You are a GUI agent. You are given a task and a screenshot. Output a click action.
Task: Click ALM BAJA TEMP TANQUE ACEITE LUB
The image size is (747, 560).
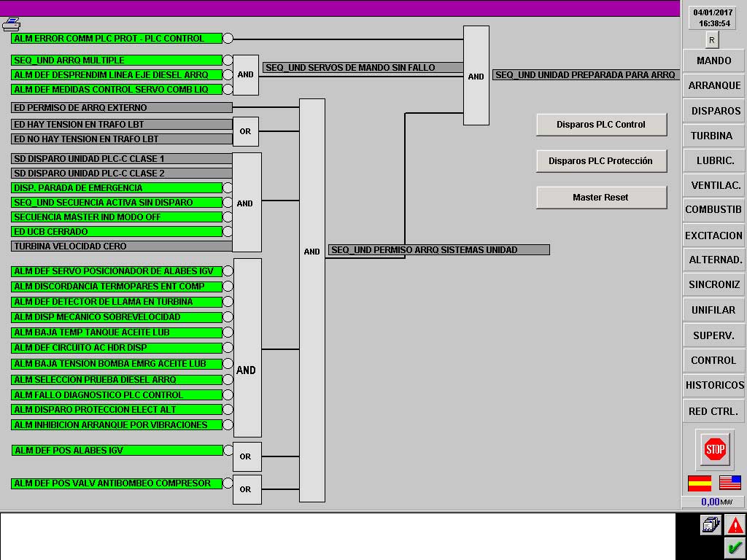[117, 332]
